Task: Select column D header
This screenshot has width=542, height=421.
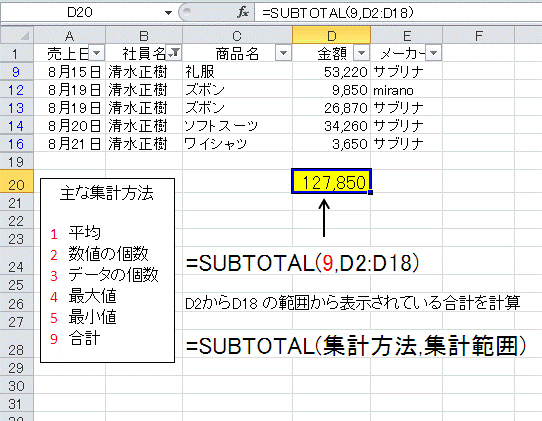Action: coord(331,36)
